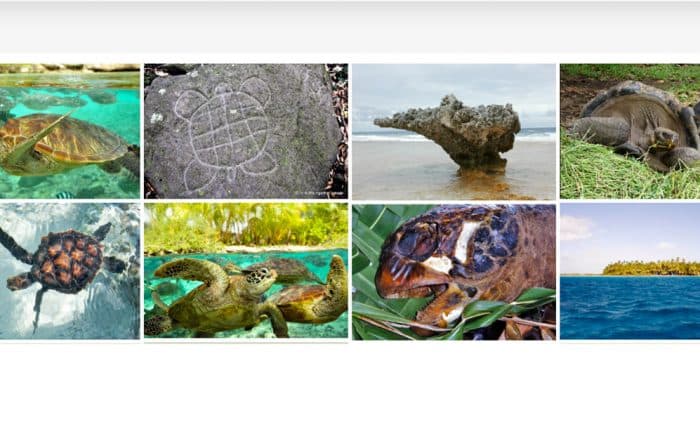This screenshot has height=441, width=700.
Task: Click the white patch on the turtle head
Action: [x=466, y=241]
